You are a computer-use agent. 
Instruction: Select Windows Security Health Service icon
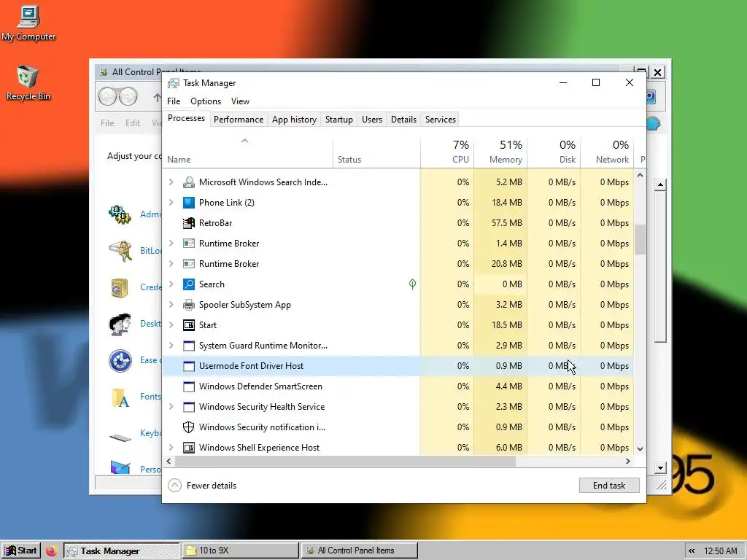(x=189, y=407)
